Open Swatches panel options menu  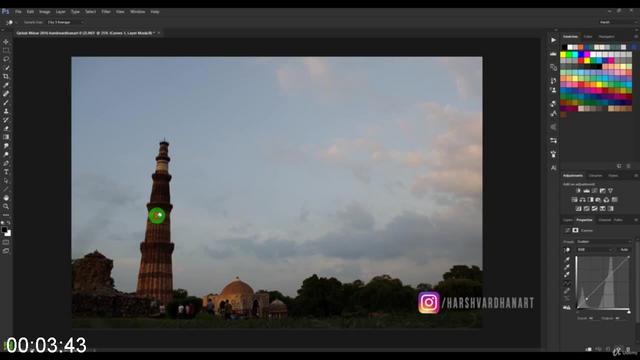coord(636,37)
